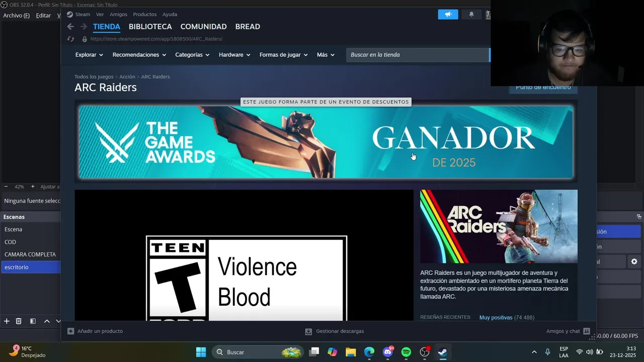Click the Steam taskbar icon
This screenshot has width=644, height=362.
point(443,352)
